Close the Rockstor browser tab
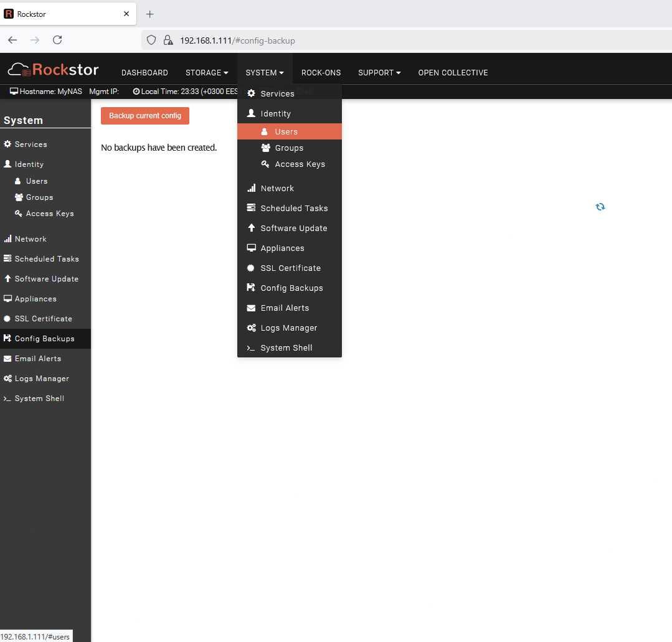 pyautogui.click(x=126, y=14)
